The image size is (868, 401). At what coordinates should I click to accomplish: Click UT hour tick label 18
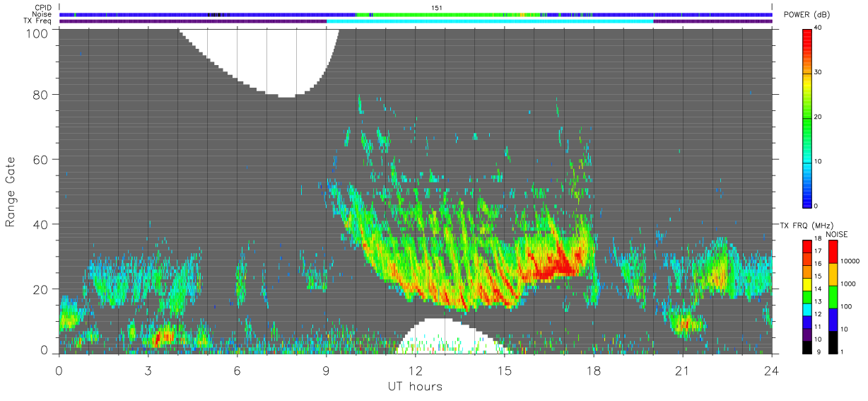[594, 370]
